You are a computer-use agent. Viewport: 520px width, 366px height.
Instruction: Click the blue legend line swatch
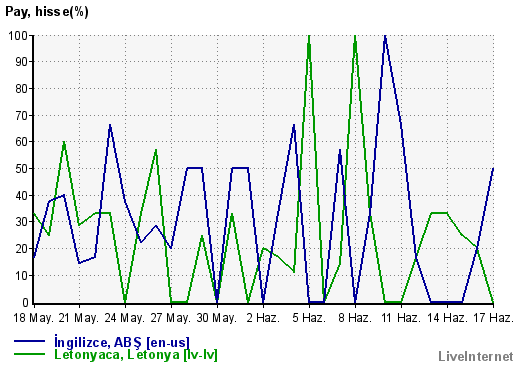[29, 341]
